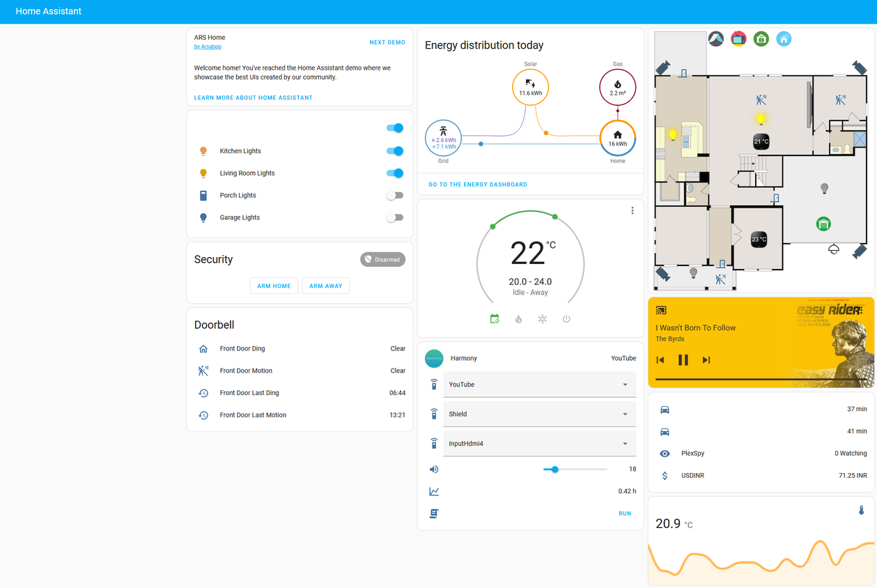Click the ARM HOME button
Screen dimensions: 877x588
(x=274, y=286)
